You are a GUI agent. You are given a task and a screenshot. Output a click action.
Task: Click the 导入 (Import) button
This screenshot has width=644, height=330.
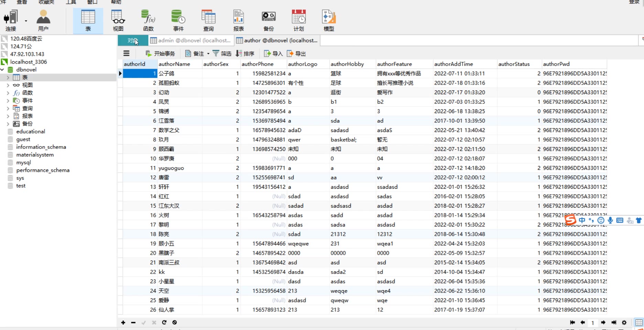click(x=273, y=54)
